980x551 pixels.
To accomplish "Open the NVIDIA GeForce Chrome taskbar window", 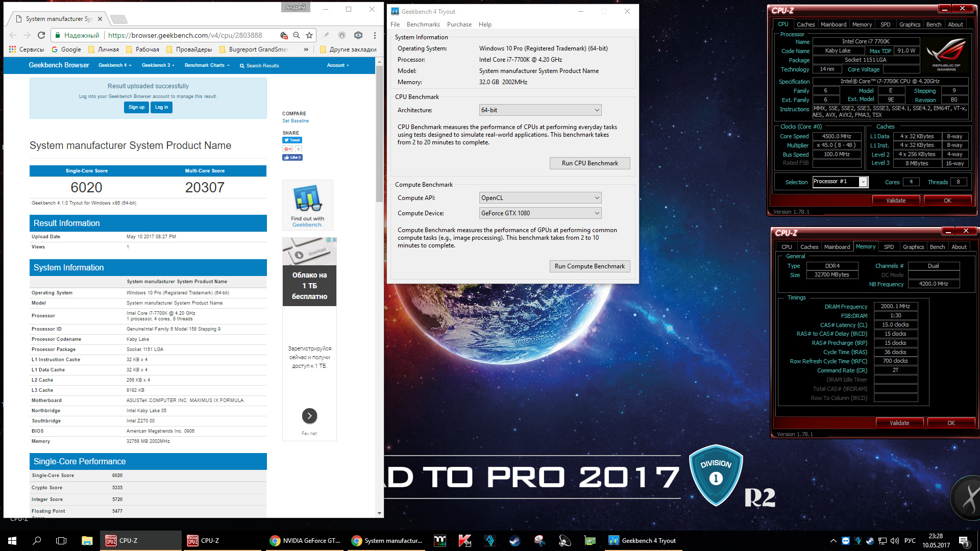I will pos(305,541).
